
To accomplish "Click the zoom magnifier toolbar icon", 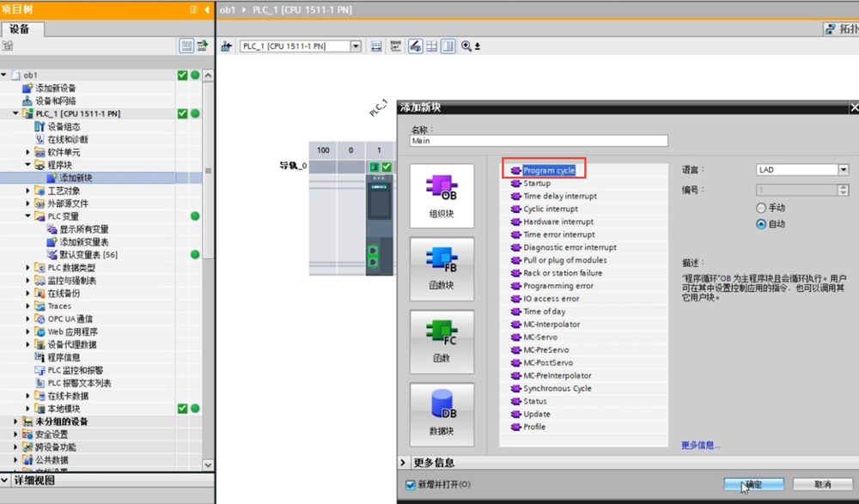I will [466, 46].
